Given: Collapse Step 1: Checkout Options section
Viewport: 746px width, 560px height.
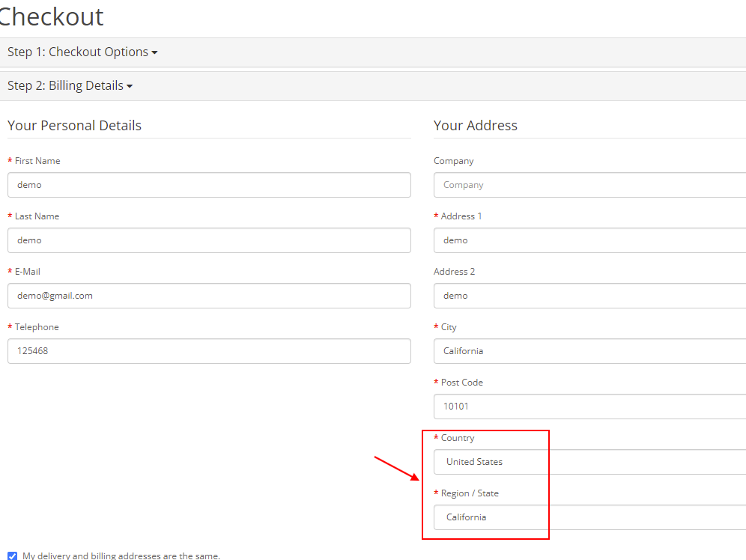Looking at the screenshot, I should point(82,52).
